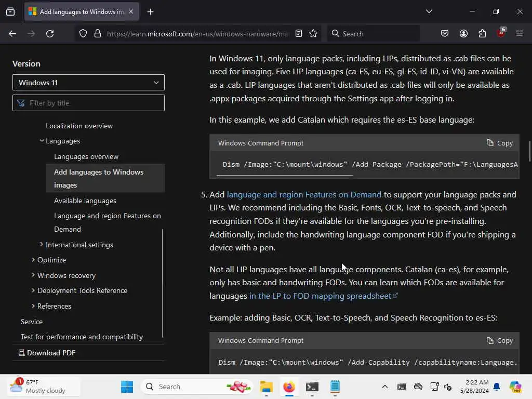Go back to the previous page
Image resolution: width=532 pixels, height=399 pixels.
[12, 34]
